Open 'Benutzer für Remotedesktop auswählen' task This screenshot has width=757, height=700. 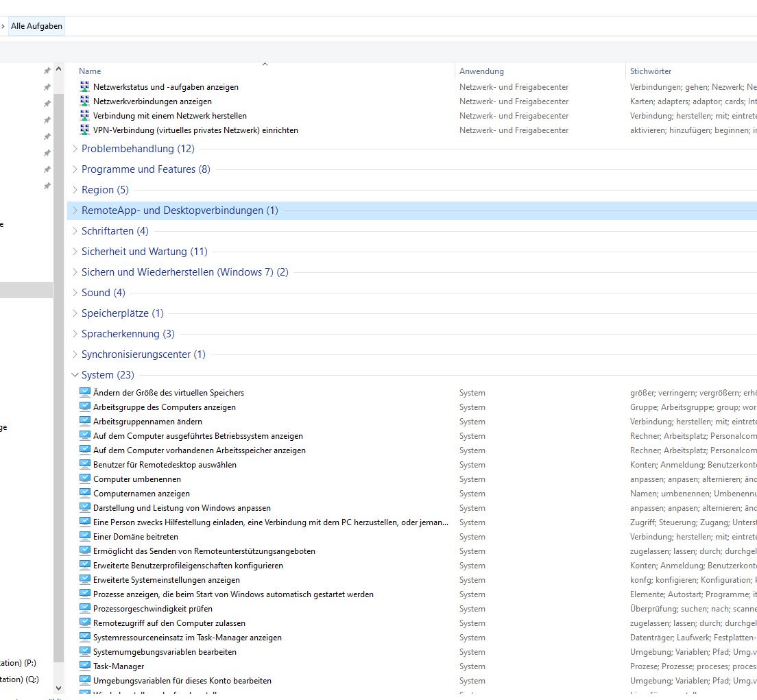click(165, 464)
